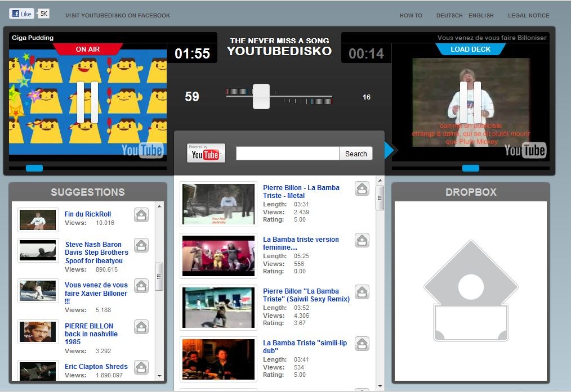Open the Legal Notice page

pos(529,16)
